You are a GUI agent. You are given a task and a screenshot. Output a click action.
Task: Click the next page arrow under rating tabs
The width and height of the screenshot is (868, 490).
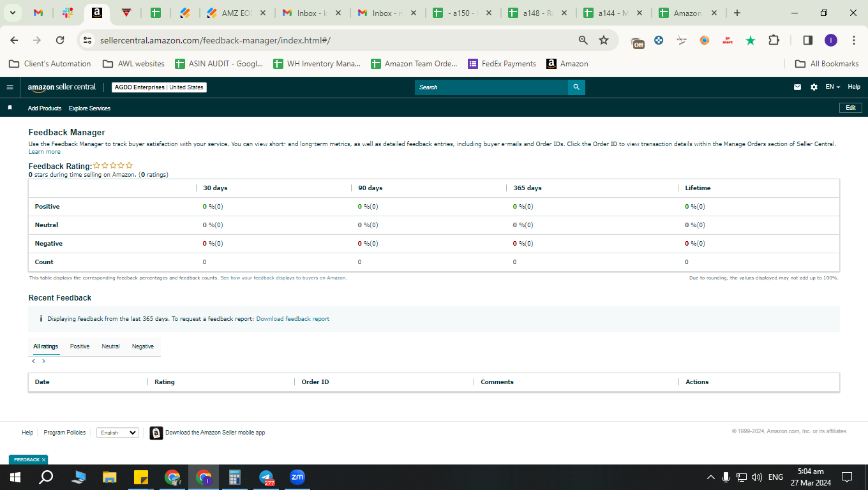pos(43,361)
